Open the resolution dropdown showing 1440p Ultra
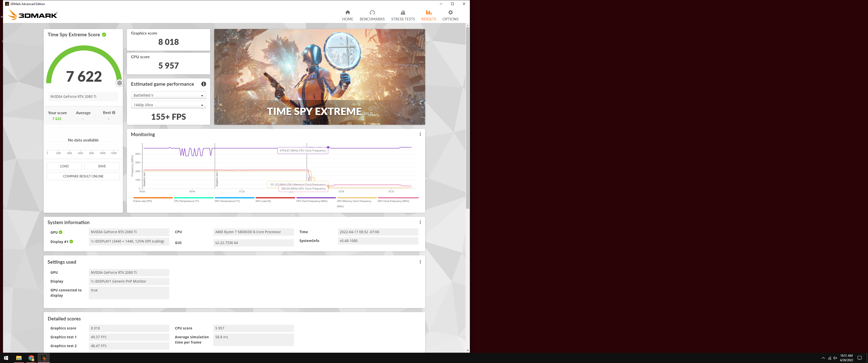Image resolution: width=868 pixels, height=363 pixels. pyautogui.click(x=168, y=105)
